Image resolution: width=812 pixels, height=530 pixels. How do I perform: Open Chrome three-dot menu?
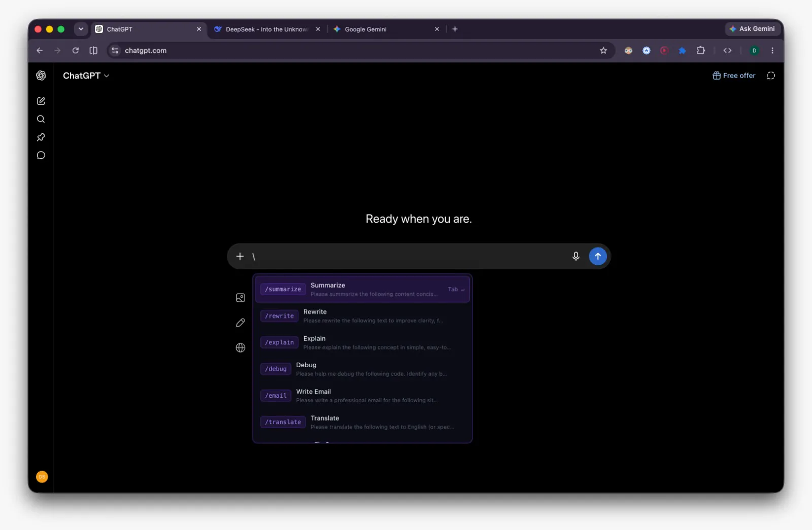point(772,50)
